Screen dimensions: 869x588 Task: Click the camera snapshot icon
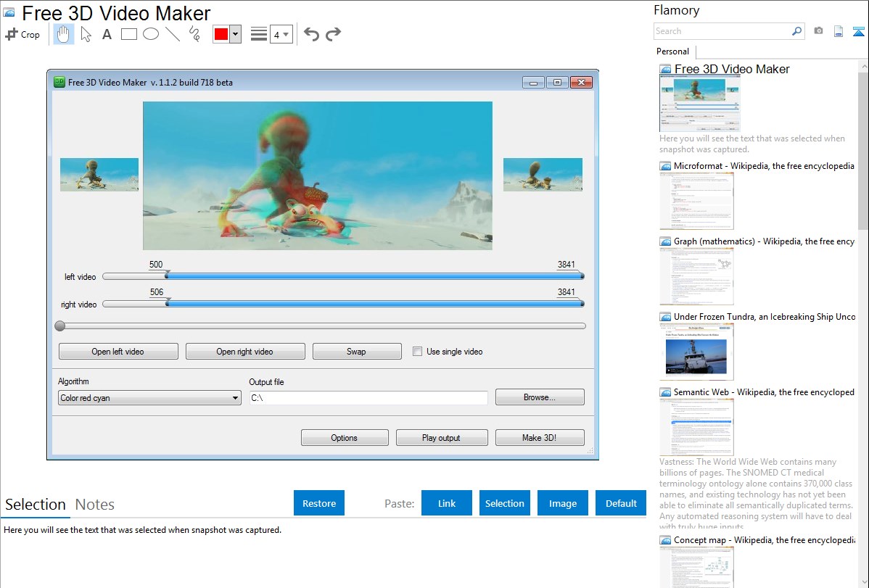point(818,31)
